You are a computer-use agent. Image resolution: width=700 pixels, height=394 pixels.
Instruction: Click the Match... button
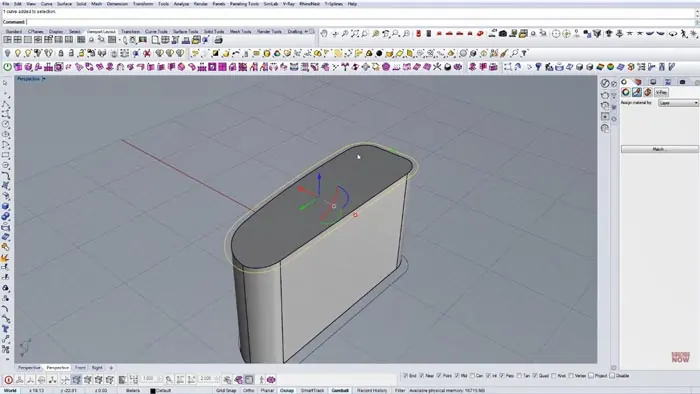(x=660, y=149)
